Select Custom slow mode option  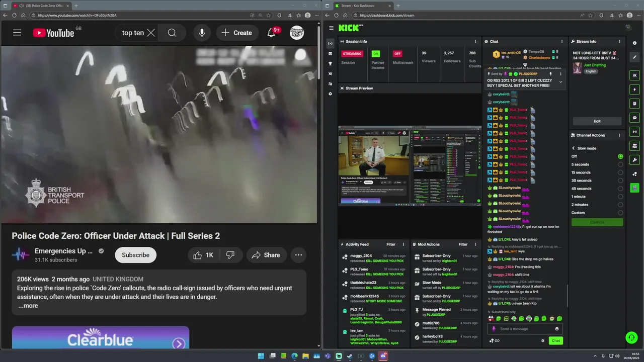click(620, 213)
